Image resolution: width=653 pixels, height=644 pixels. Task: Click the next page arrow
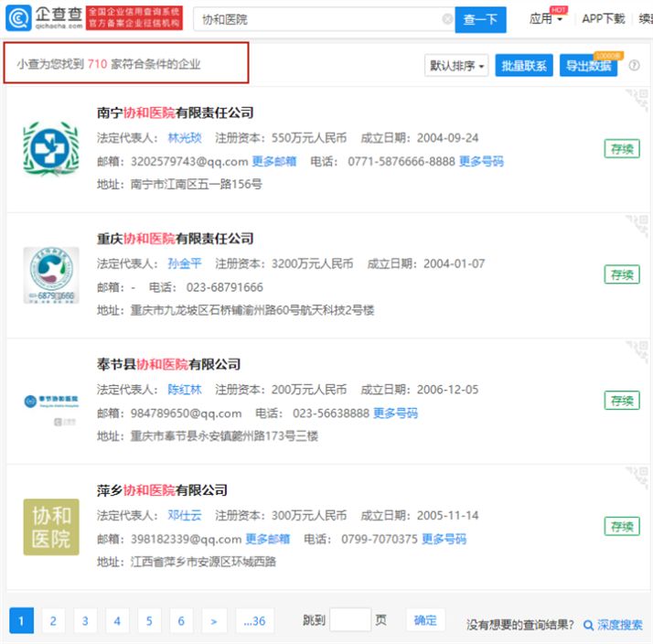214,620
